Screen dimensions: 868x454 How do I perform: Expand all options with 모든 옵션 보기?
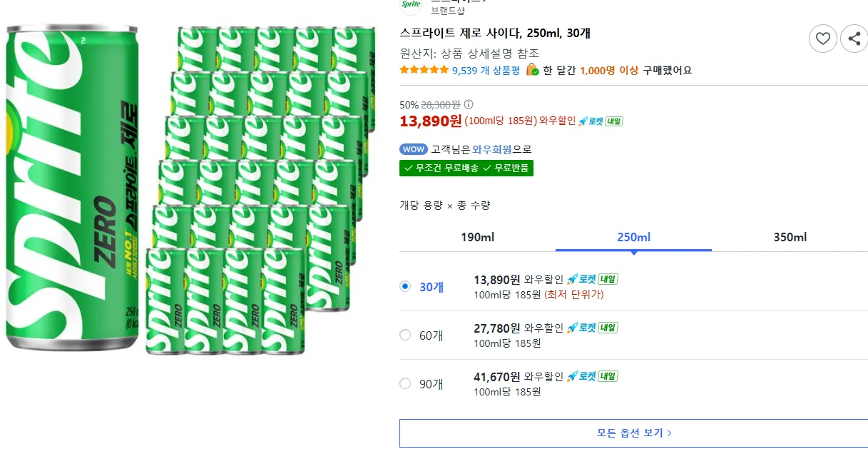(x=634, y=433)
